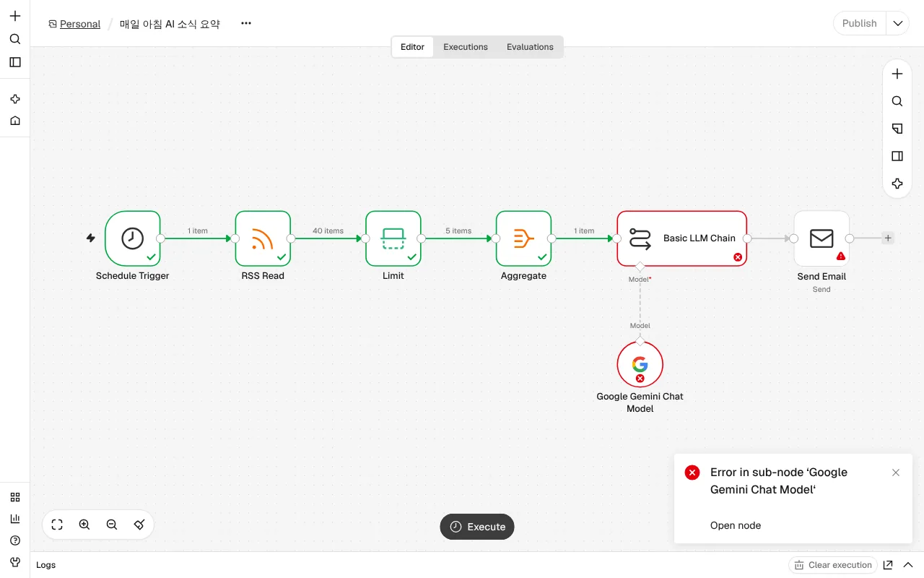This screenshot has height=578, width=924.
Task: Click the "5 items" connection label
Action: 458,231
